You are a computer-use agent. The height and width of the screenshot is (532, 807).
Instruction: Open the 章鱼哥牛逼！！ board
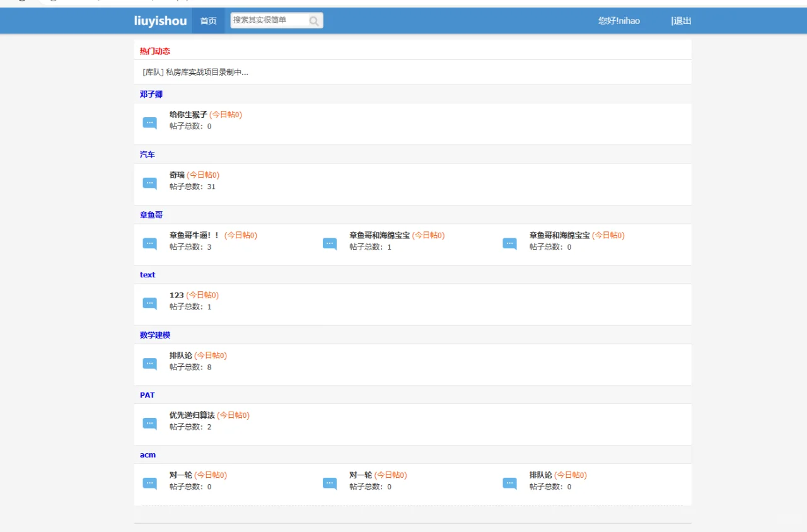pos(195,235)
